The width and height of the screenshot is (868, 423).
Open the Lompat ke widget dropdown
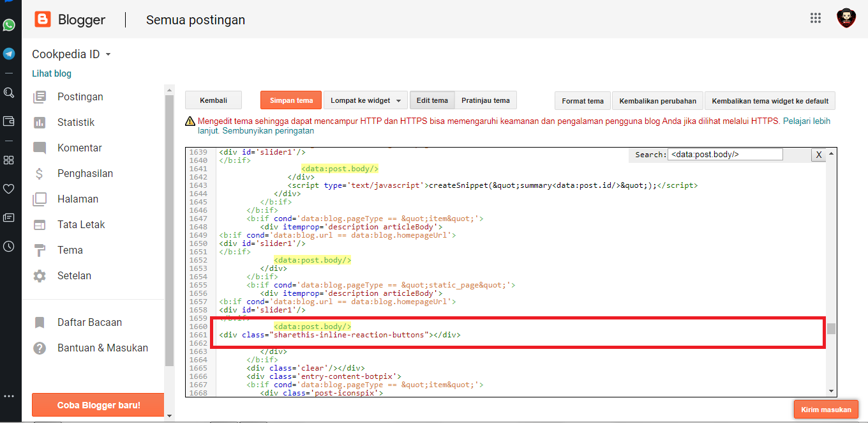[x=365, y=100]
